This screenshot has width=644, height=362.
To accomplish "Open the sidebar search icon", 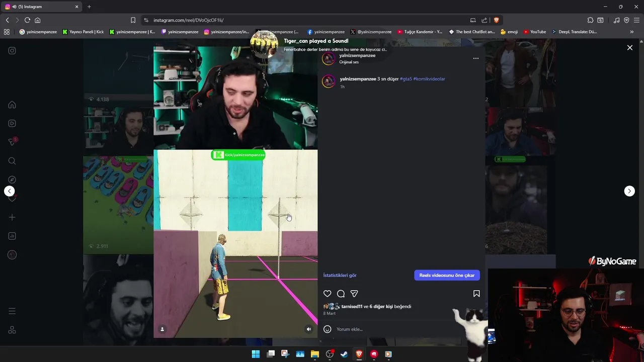I will pos(12,161).
